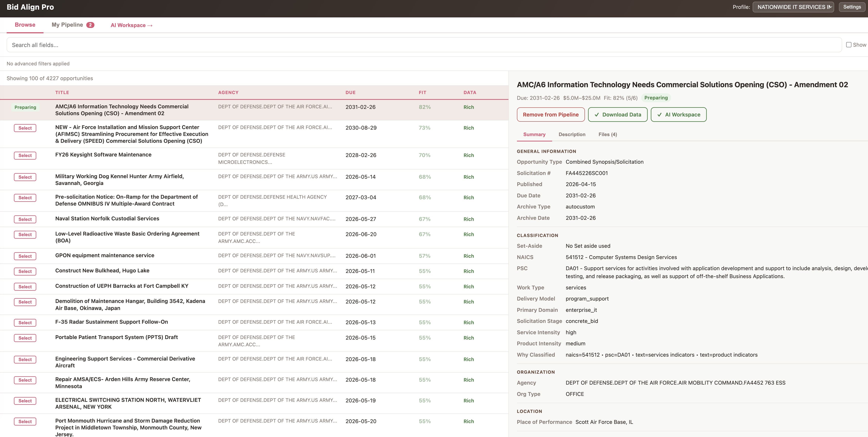The width and height of the screenshot is (868, 437).
Task: Select Naval Station Norfolk Custodial Services
Action: pyautogui.click(x=25, y=219)
